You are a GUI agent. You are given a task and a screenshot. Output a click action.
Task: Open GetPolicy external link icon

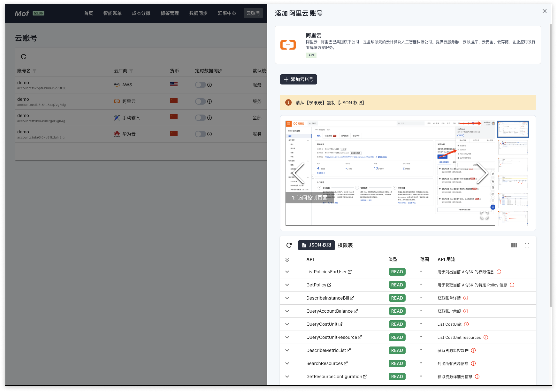(x=329, y=285)
